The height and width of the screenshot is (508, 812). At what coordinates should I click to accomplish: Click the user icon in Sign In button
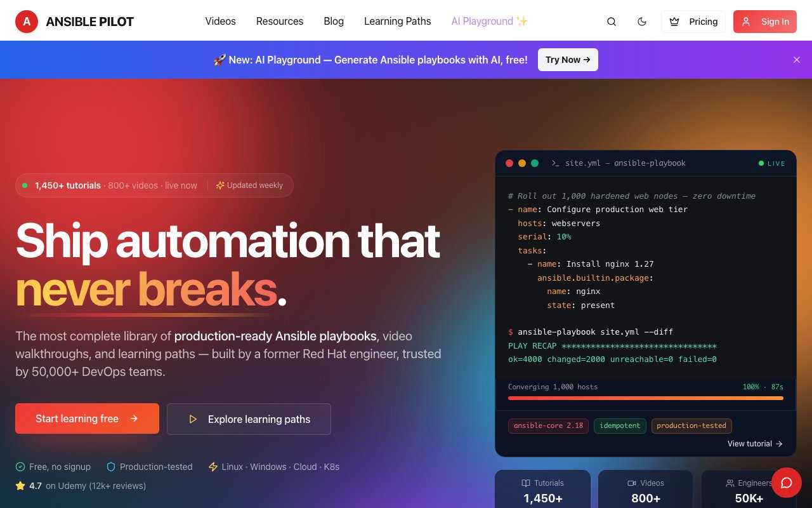(x=747, y=22)
